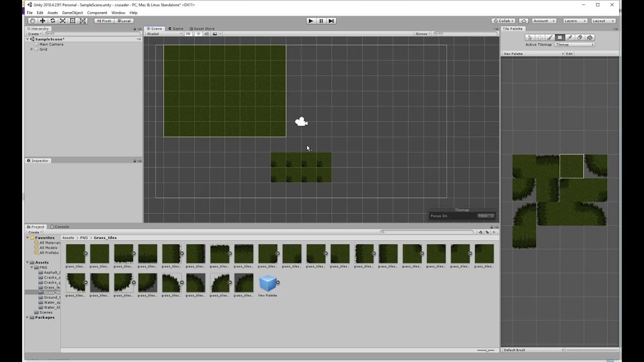
Task: Select the tile Picker eyedropper tool
Action: (570, 37)
